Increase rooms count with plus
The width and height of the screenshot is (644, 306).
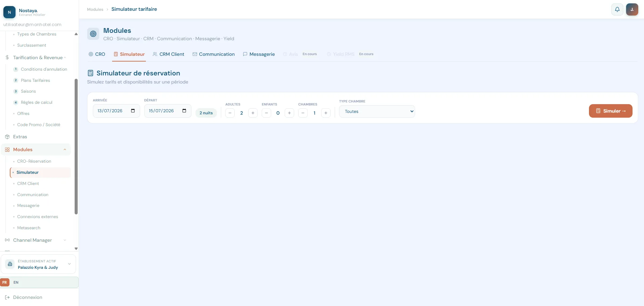[x=326, y=113]
